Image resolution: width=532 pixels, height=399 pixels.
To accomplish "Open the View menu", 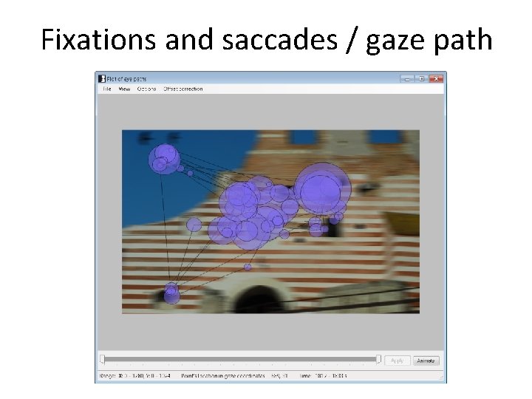I will (x=124, y=89).
